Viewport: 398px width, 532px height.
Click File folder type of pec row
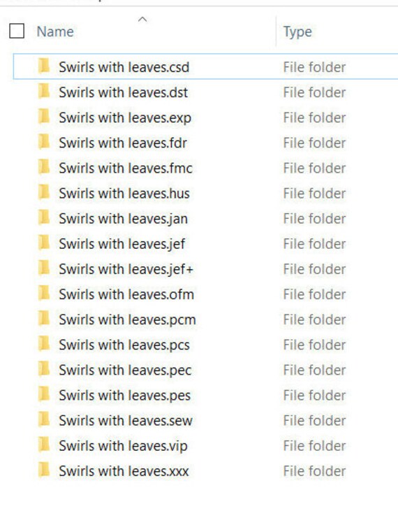pyautogui.click(x=314, y=370)
